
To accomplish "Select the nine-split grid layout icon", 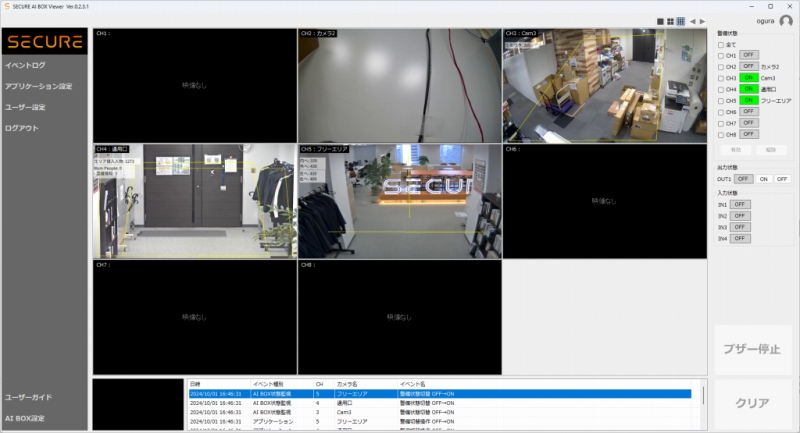I will click(681, 21).
